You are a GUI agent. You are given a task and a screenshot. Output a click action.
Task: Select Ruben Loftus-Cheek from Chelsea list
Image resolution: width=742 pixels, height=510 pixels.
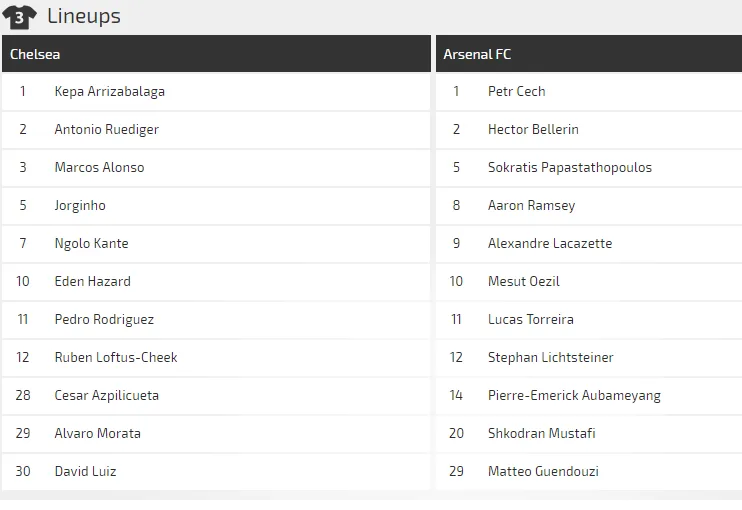(x=116, y=358)
